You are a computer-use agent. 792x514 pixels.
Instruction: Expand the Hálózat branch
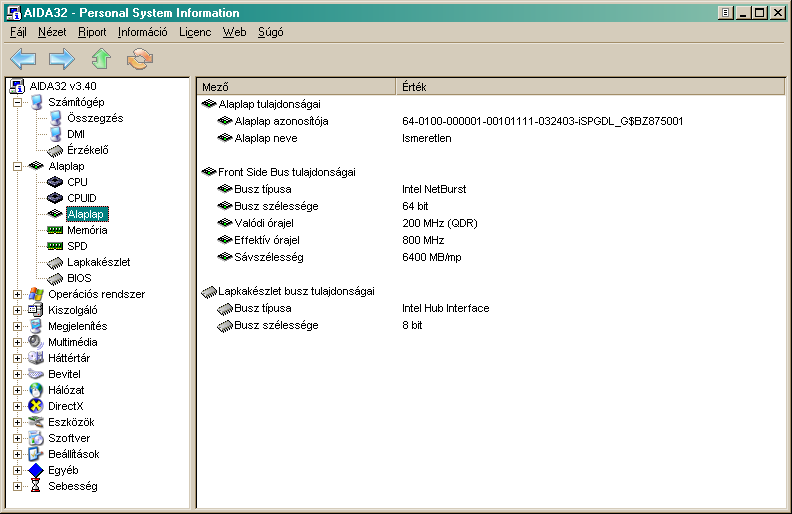click(x=17, y=390)
